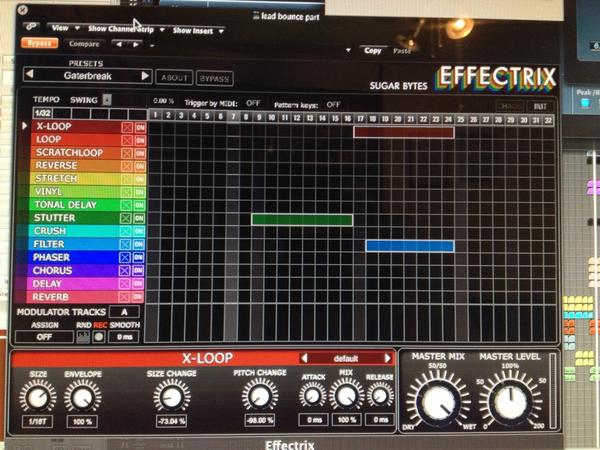Open the View dropdown menu

[65, 28]
